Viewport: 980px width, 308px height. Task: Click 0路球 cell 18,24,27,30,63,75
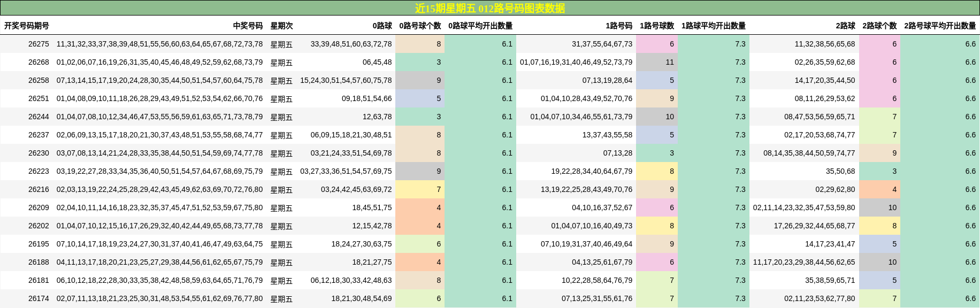tap(362, 244)
